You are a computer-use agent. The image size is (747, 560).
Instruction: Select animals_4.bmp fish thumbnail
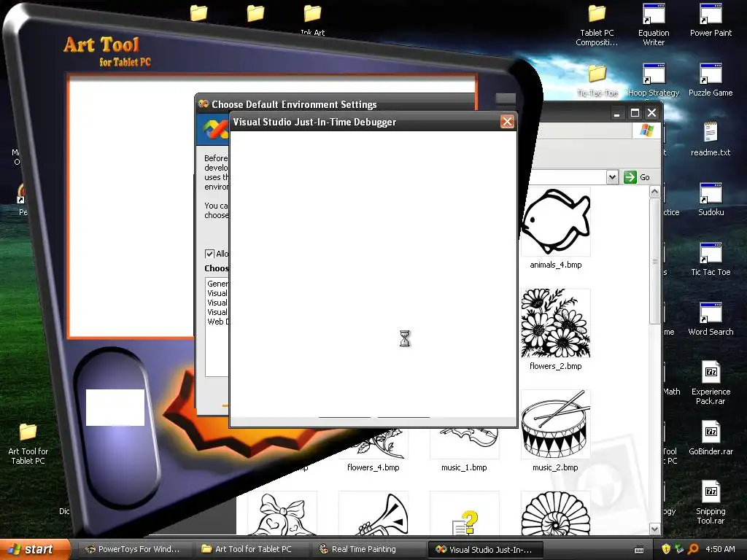(555, 222)
